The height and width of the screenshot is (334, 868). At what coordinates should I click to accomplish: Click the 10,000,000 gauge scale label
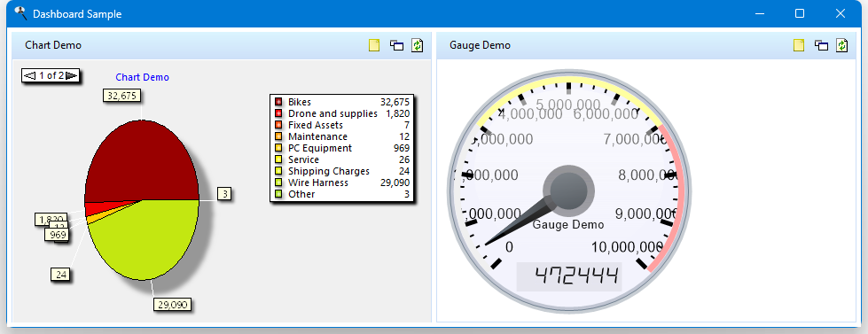627,246
